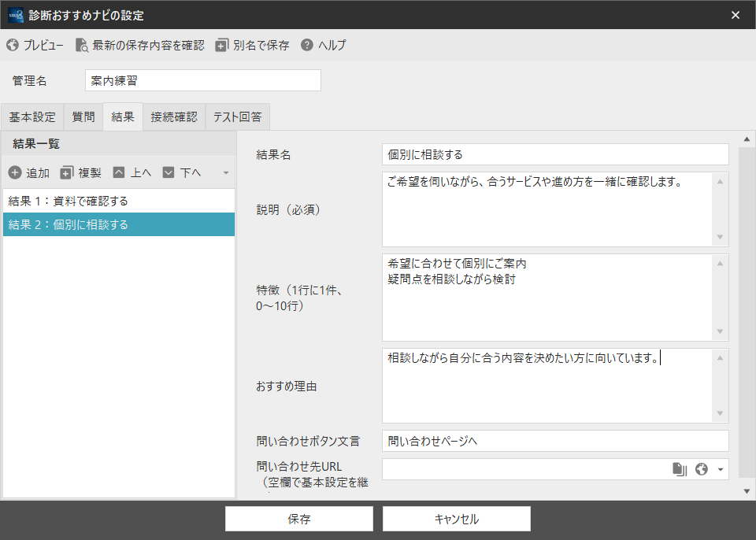This screenshot has width=756, height=540.
Task: Open the テスト回答 tab
Action: tap(238, 117)
